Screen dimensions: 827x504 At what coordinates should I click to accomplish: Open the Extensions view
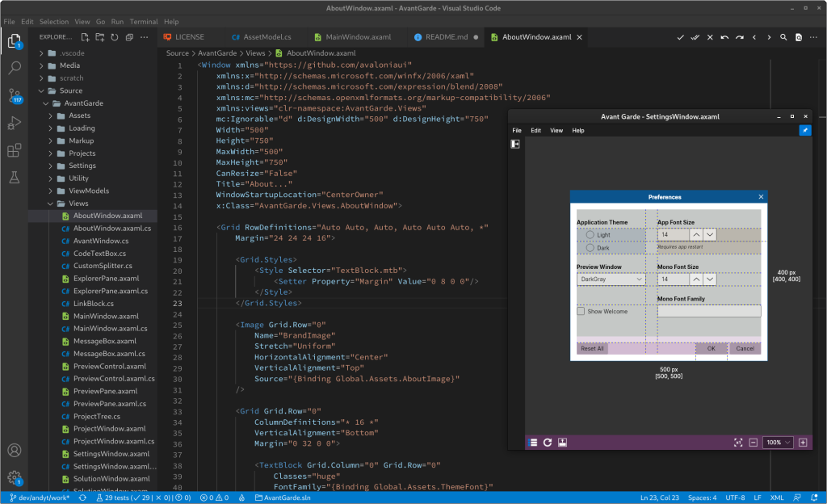[15, 150]
